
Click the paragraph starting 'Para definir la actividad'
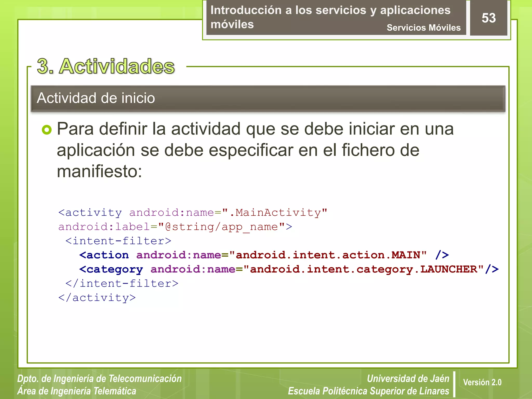point(255,150)
